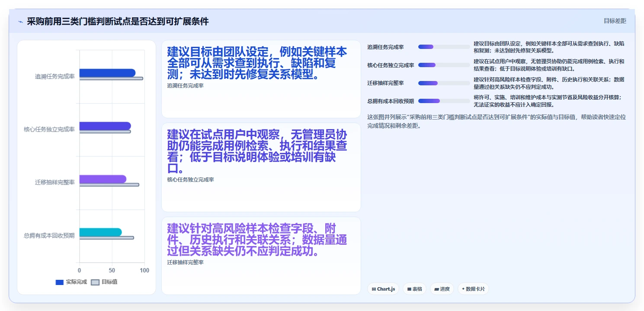This screenshot has width=644, height=311.
Task: Click the 总拥有成本回收预期 label in the progress list
Action: tap(391, 101)
